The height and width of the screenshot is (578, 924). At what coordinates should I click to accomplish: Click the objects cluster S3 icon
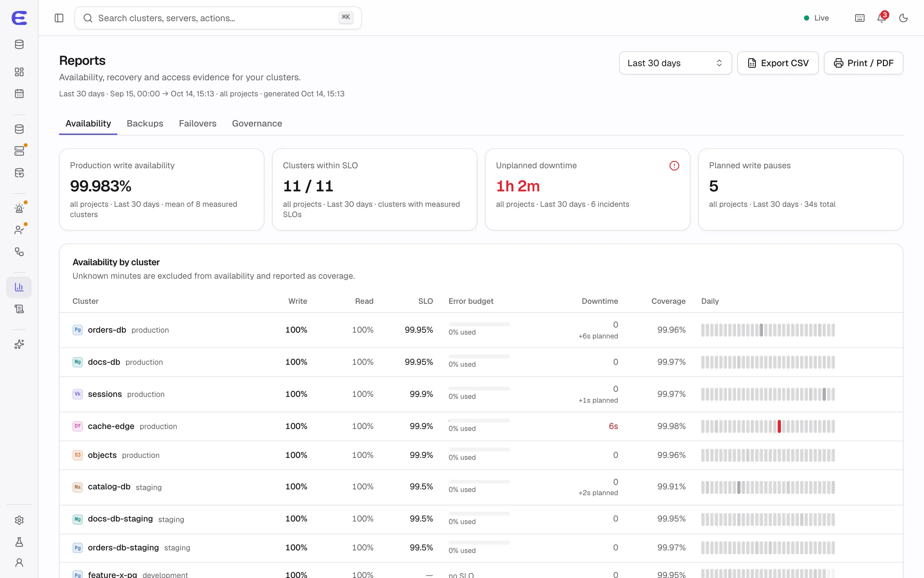coord(78,455)
